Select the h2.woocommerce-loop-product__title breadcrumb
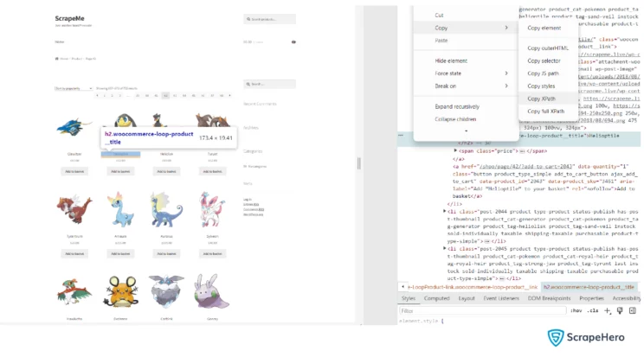Screen dimensions: 644x357 [x=589, y=287]
